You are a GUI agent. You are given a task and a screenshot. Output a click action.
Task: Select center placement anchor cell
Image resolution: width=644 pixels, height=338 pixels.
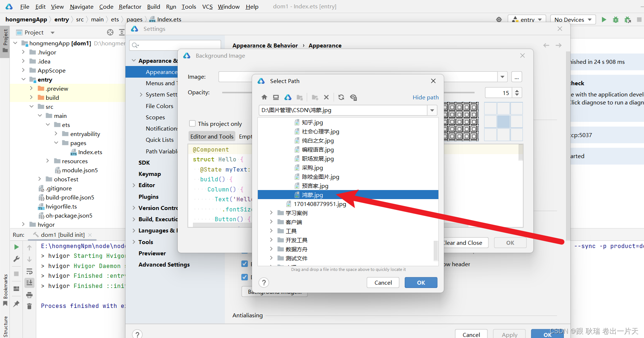[x=503, y=121]
